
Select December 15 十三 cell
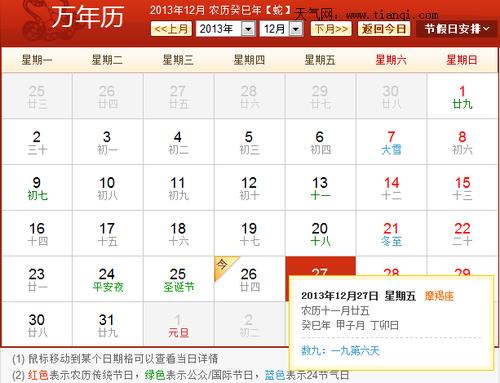462,188
